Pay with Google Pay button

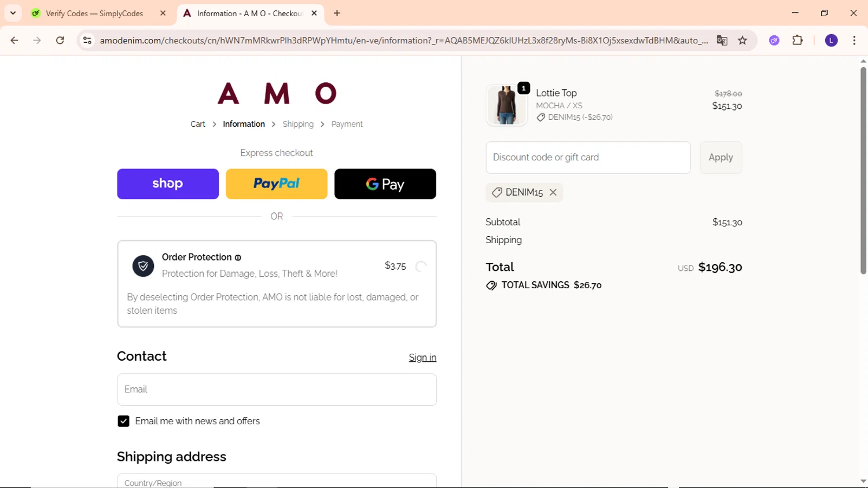(x=385, y=184)
